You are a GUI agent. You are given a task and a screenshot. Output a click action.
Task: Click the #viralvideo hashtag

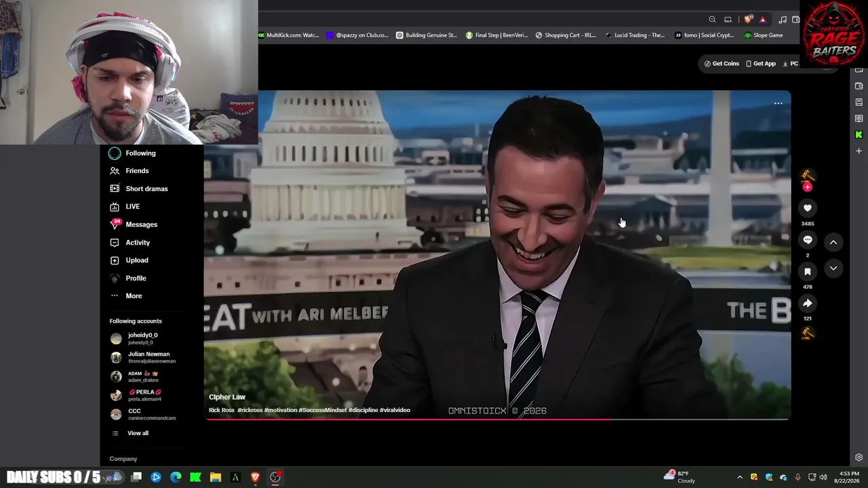[395, 410]
